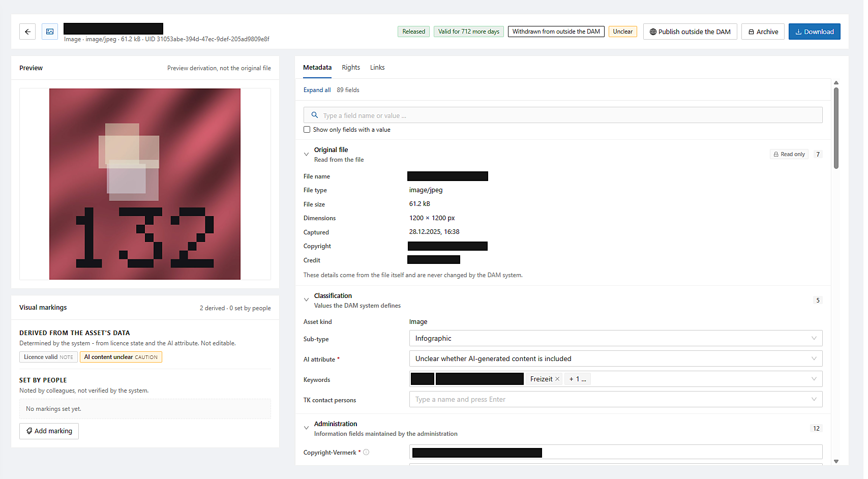Collapse the Administration section

pyautogui.click(x=306, y=428)
